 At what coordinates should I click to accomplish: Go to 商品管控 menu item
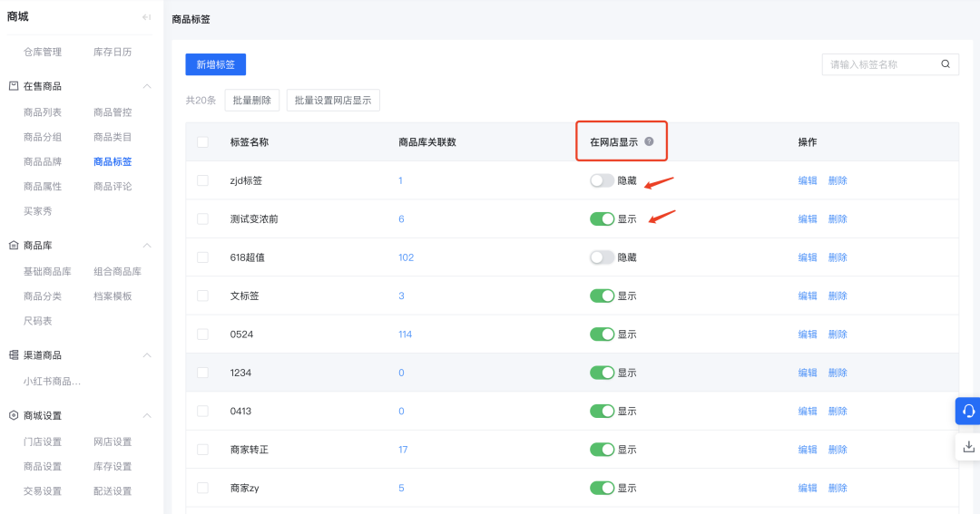[113, 112]
